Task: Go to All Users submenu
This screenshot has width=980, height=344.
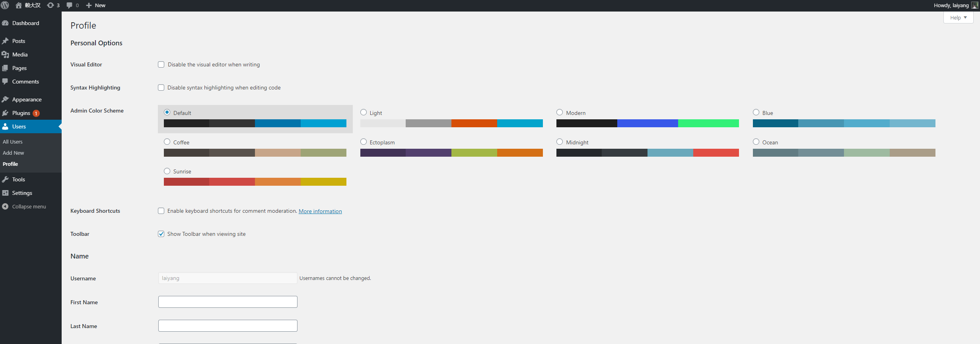Action: tap(13, 142)
